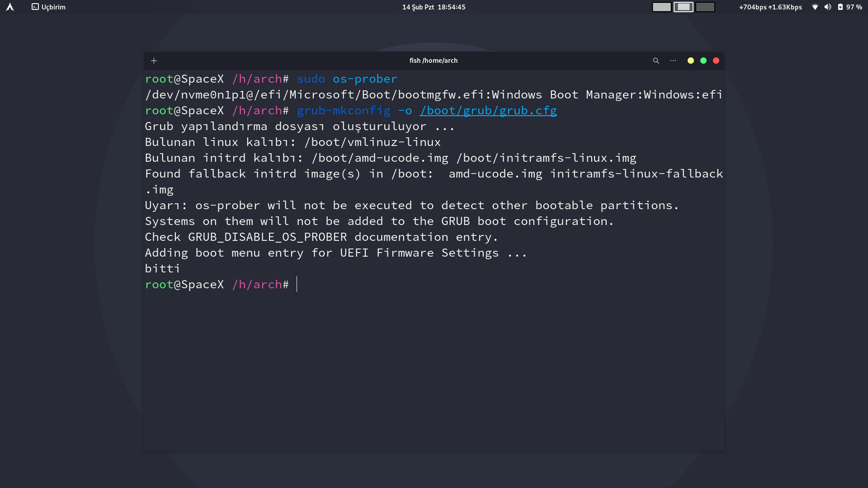The image size is (868, 488).
Task: Open the Arch logo launcher
Action: click(x=10, y=7)
